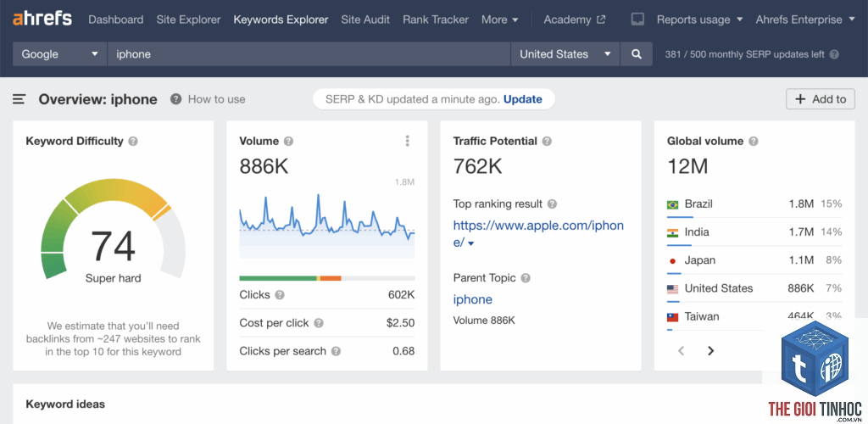This screenshot has height=424, width=868.
Task: Click the Global volume help icon
Action: pyautogui.click(x=753, y=141)
